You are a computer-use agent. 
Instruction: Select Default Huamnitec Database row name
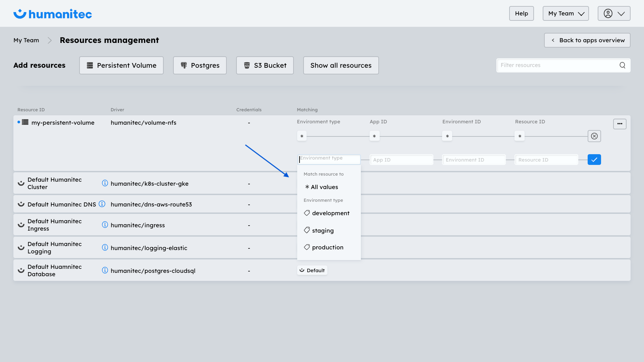[55, 270]
